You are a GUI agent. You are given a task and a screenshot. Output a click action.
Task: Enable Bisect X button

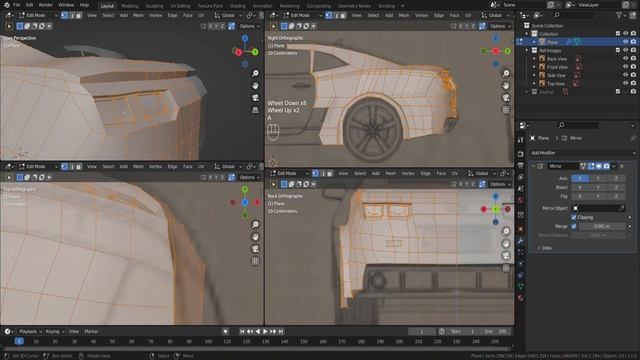click(x=580, y=187)
